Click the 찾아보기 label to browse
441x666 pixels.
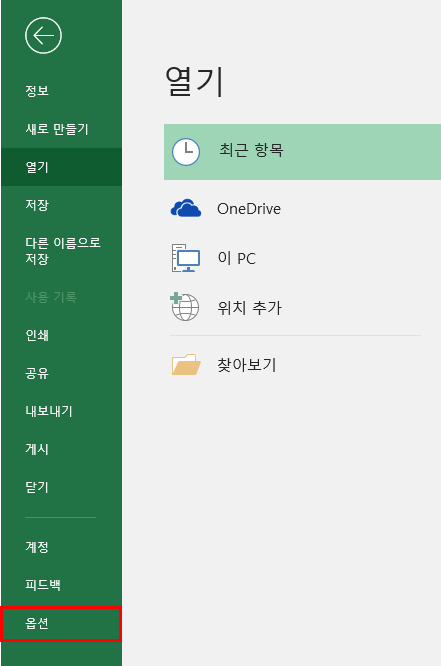coord(247,365)
